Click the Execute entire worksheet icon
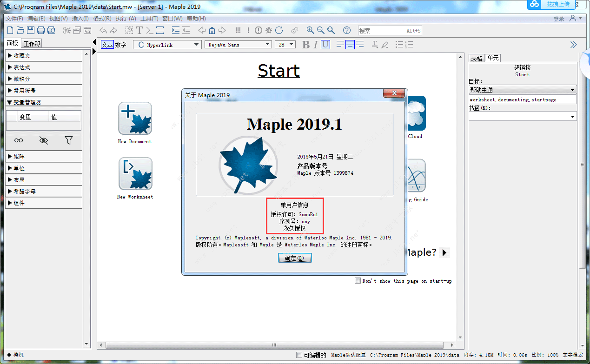Viewport: 590px width, 364px height. coord(238,30)
